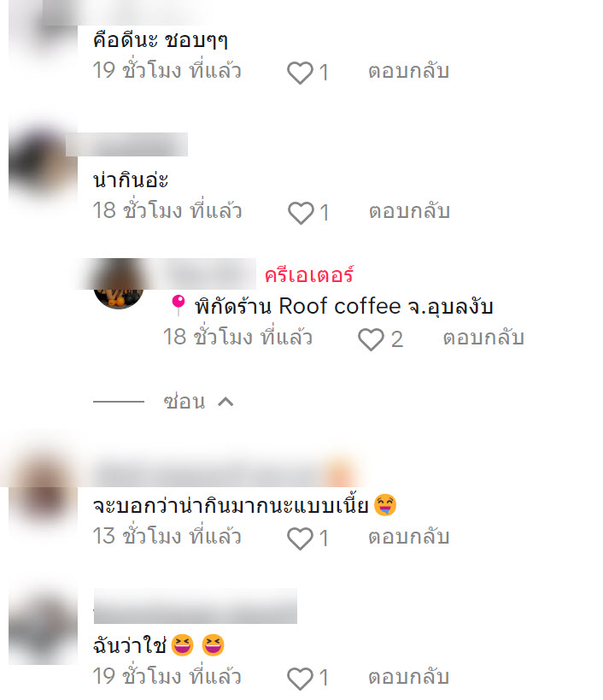Image resolution: width=603 pixels, height=700 pixels.
Task: Like the comment "ฉันว่าใช่"
Action: [300, 678]
